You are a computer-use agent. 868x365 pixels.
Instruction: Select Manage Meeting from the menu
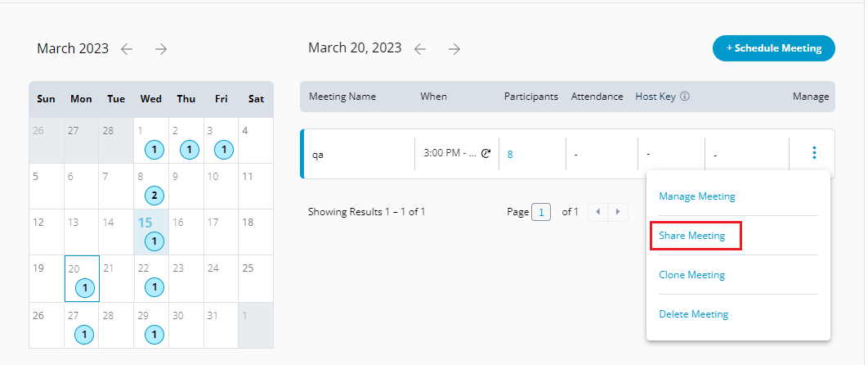(697, 196)
